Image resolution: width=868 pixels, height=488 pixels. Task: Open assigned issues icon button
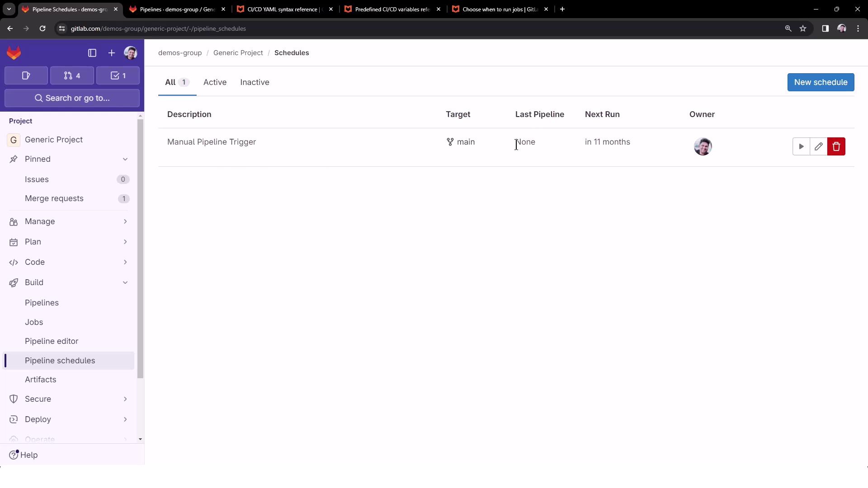[26, 75]
